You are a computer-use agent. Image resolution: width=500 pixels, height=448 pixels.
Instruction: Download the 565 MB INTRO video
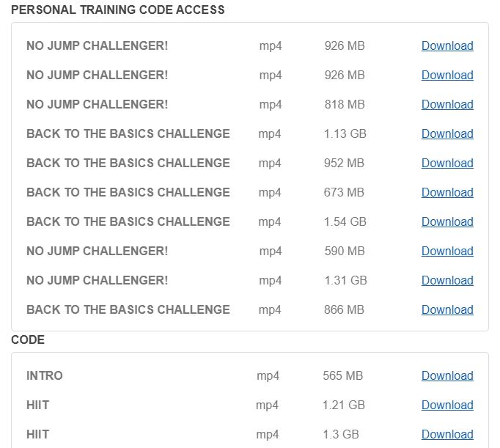tap(446, 375)
